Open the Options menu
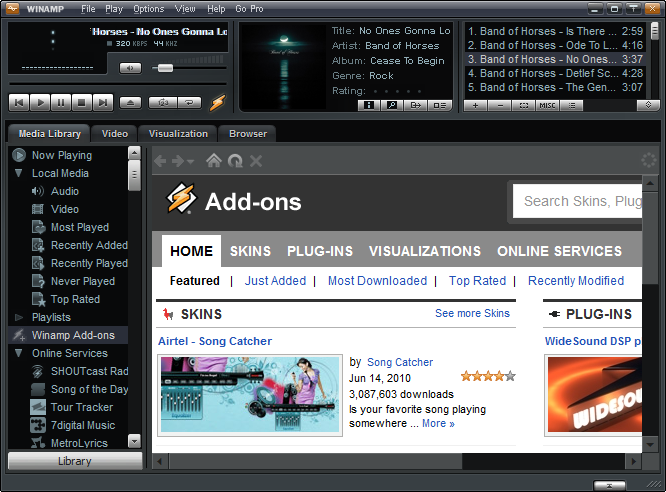Viewport: 666px width, 492px height. click(149, 9)
